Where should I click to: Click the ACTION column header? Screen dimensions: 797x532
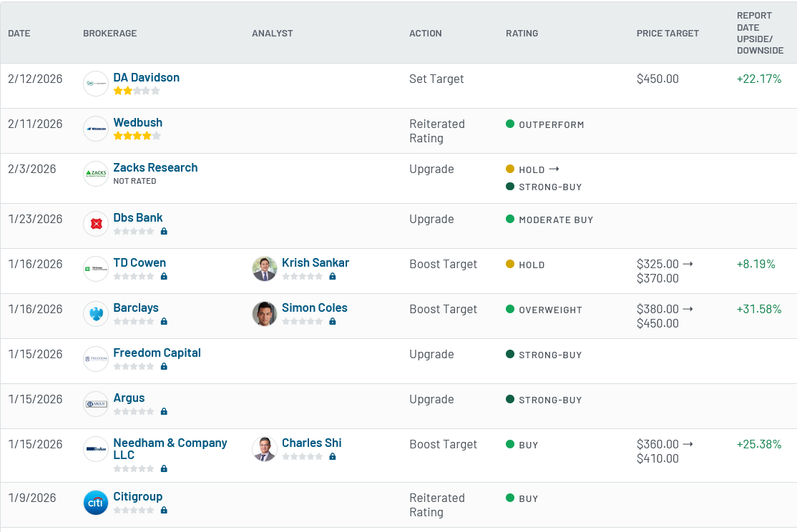point(426,33)
